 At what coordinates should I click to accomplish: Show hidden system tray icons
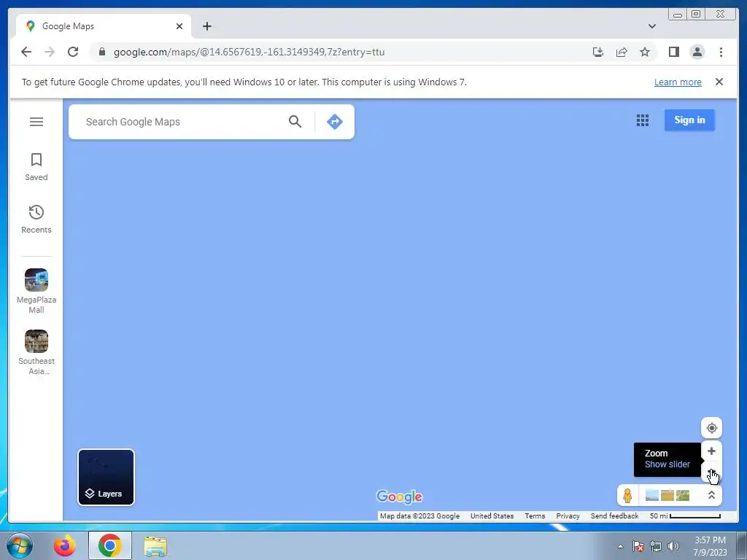coord(620,546)
